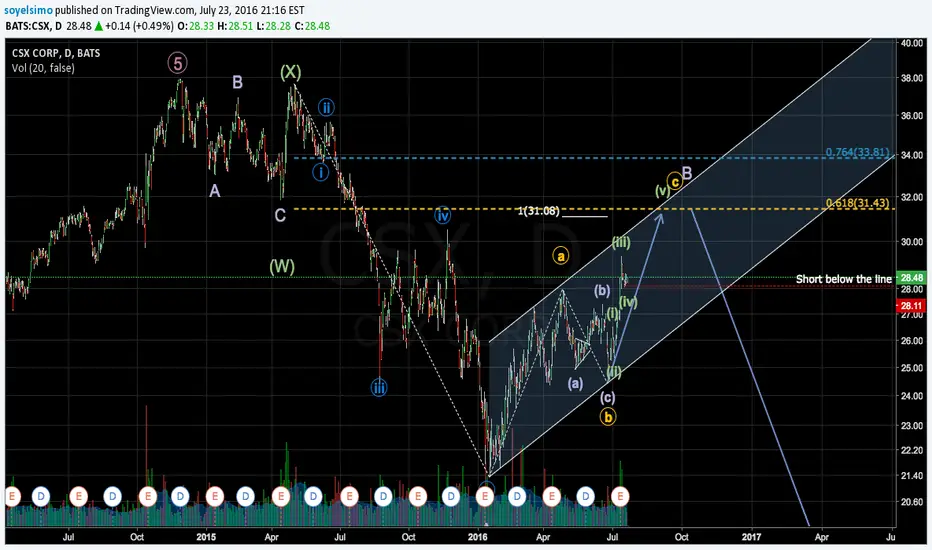This screenshot has width=932, height=550.
Task: Click the green 28.48 current price tag
Action: [x=911, y=278]
